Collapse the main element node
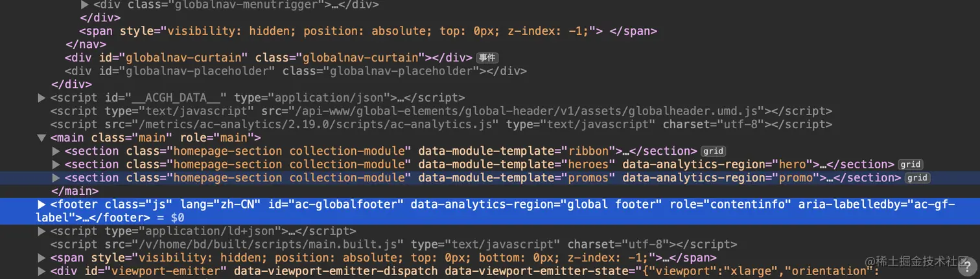Image resolution: width=980 pixels, height=279 pixels. (42, 138)
